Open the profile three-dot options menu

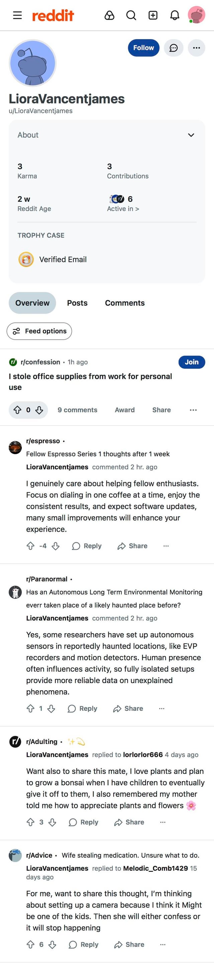tap(197, 48)
